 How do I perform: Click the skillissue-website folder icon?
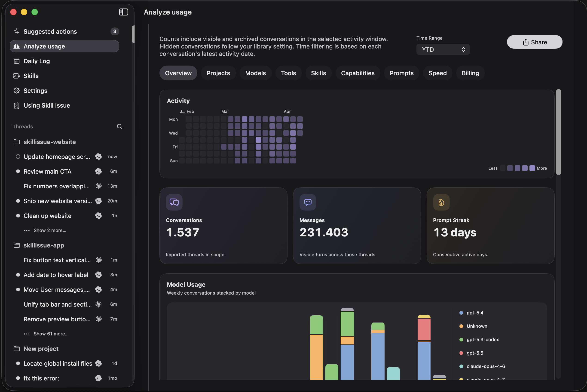click(16, 142)
